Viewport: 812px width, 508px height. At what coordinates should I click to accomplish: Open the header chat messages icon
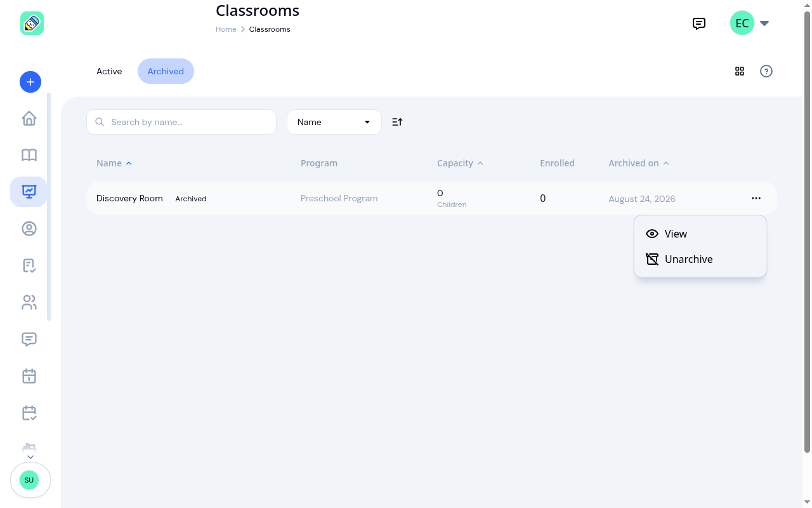pos(699,23)
